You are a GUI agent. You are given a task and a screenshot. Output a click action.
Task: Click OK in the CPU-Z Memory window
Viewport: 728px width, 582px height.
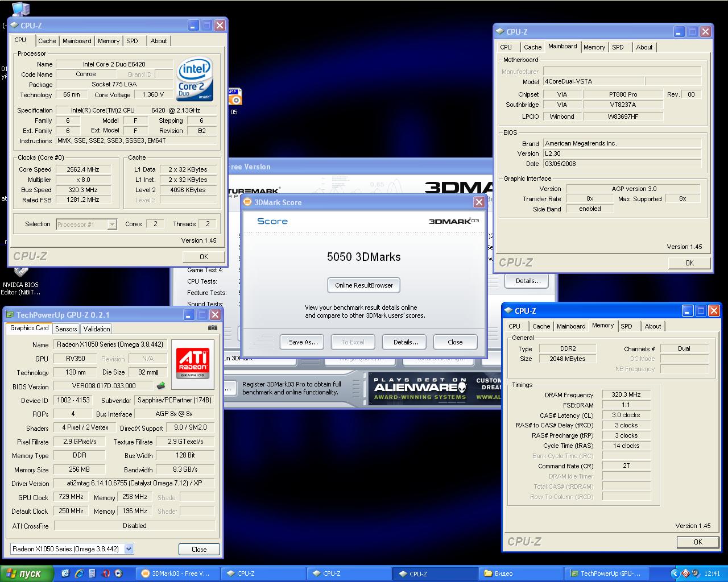698,542
